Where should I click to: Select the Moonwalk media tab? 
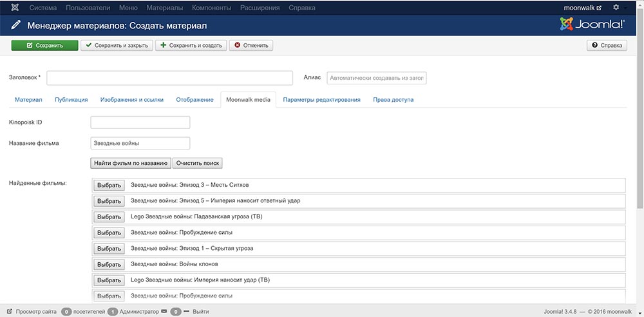coord(248,100)
